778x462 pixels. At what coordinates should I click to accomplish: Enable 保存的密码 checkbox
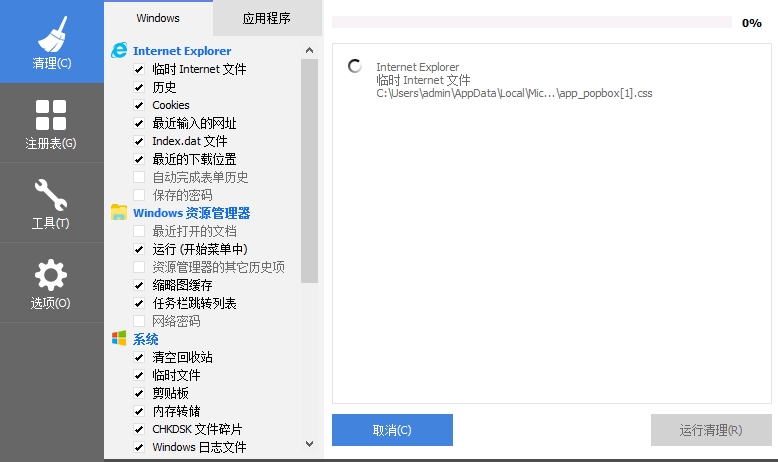pos(139,195)
